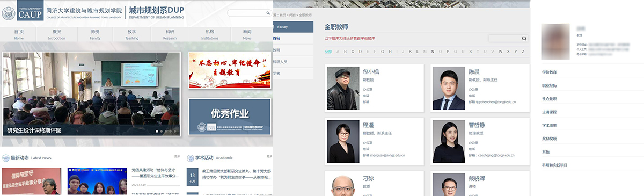Open the 科研和实践项目 profile section
This screenshot has height=196, width=644.
click(x=554, y=165)
